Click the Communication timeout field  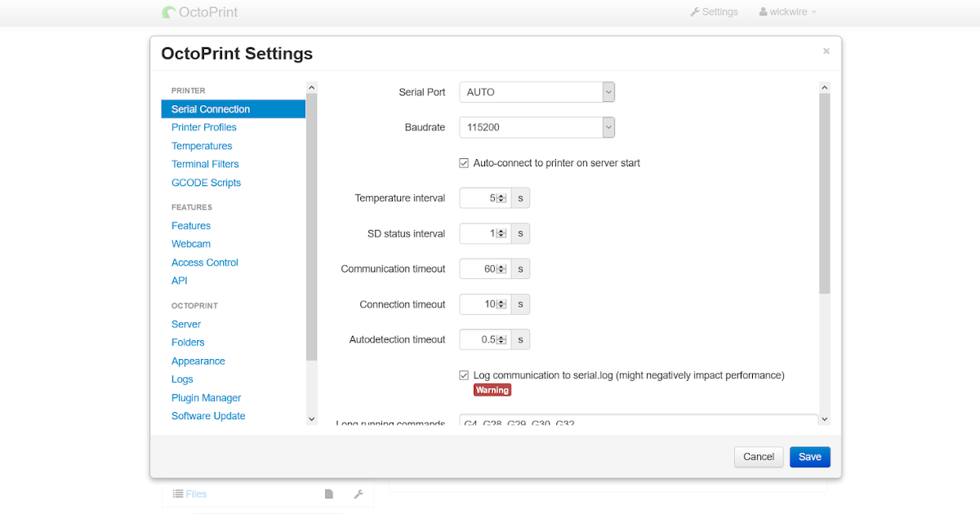tap(485, 268)
